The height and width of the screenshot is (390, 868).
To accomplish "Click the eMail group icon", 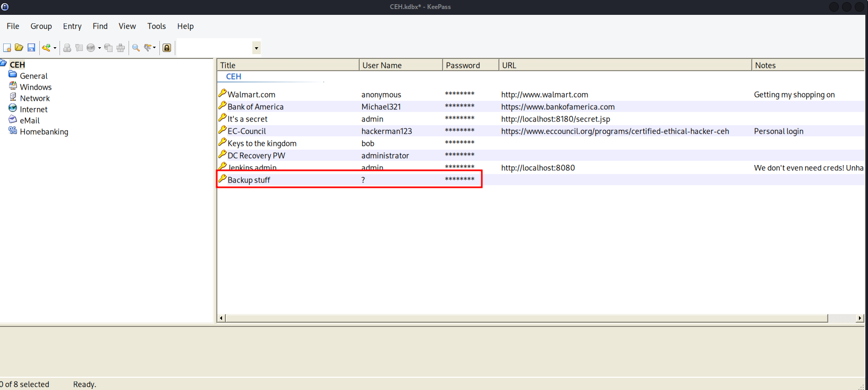I will [x=13, y=119].
